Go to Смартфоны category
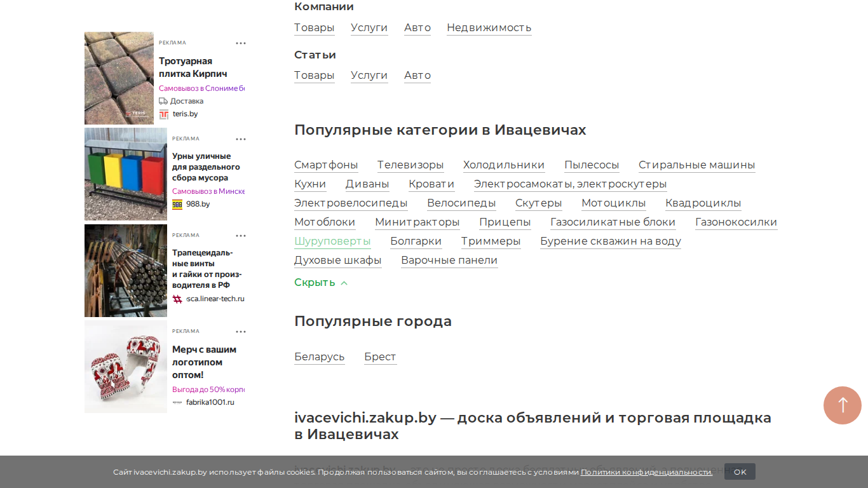This screenshot has height=488, width=868. pos(326,165)
